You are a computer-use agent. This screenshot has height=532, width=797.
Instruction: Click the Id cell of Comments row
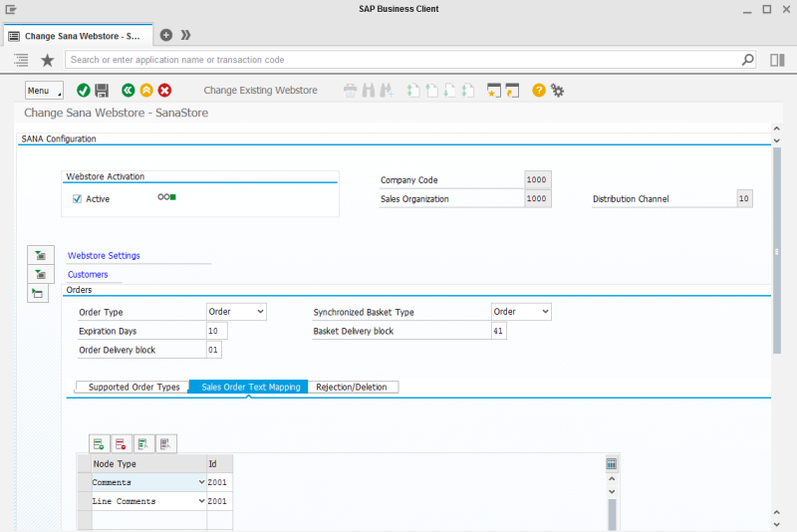pos(219,482)
